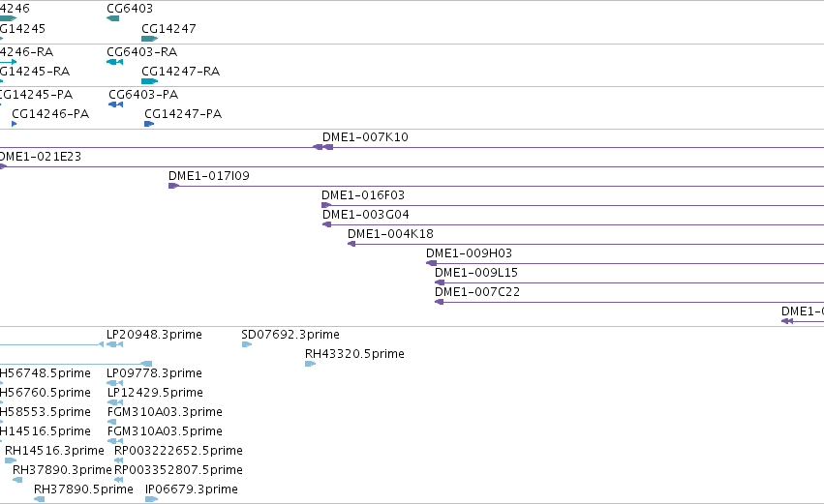
Task: Open the RP003352807.5prime label
Action: 179,470
